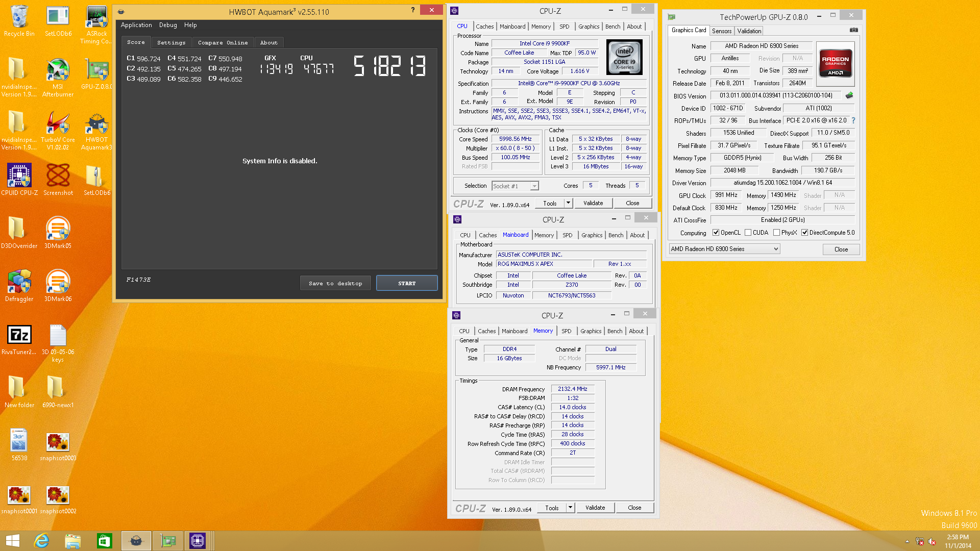Click Validate in bottom CPU-Z window
980x551 pixels.
[x=595, y=508]
